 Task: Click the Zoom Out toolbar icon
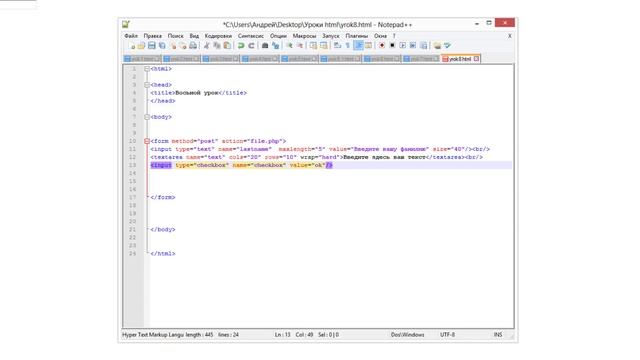click(x=300, y=46)
